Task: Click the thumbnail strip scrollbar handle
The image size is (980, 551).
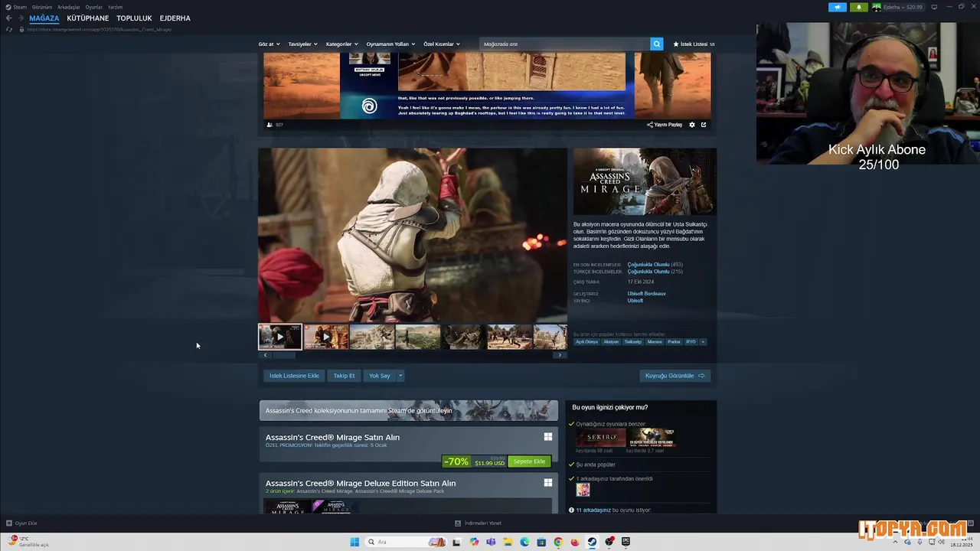Action: (x=284, y=355)
